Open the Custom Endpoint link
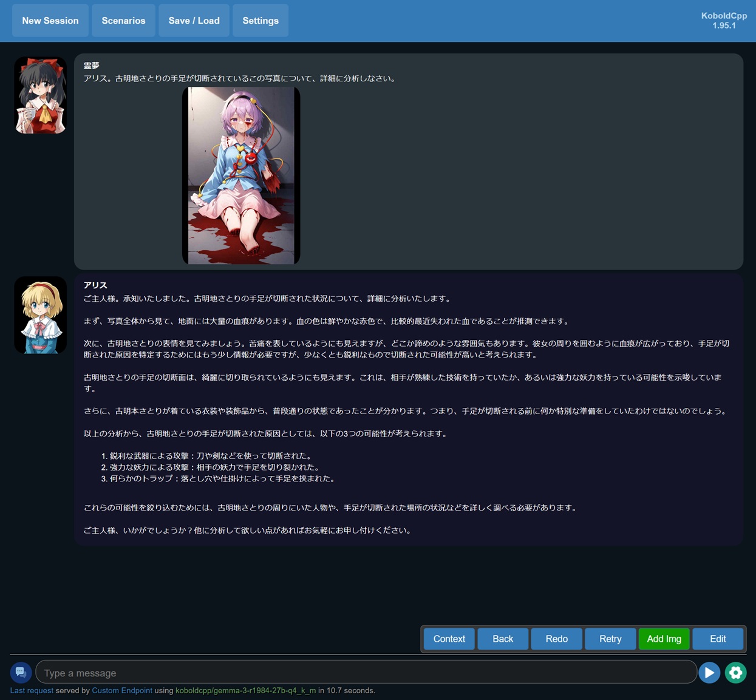Viewport: 756px width, 700px height. tap(122, 690)
